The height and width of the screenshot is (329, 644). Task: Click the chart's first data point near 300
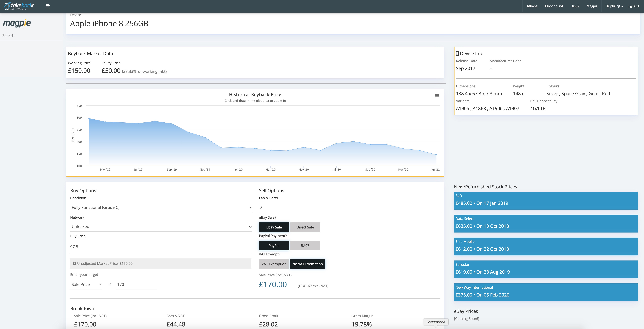(x=89, y=118)
